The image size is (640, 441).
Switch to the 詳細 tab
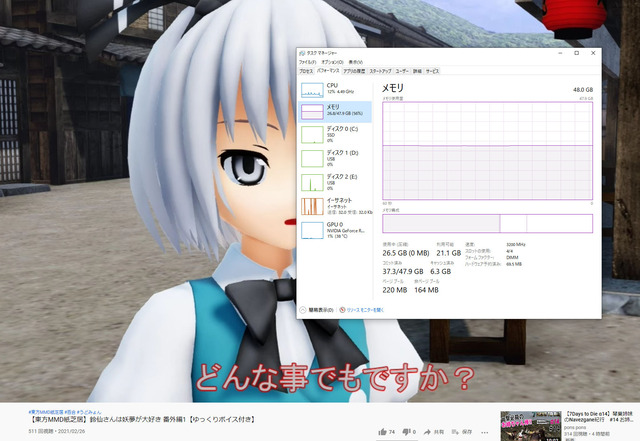(x=417, y=71)
